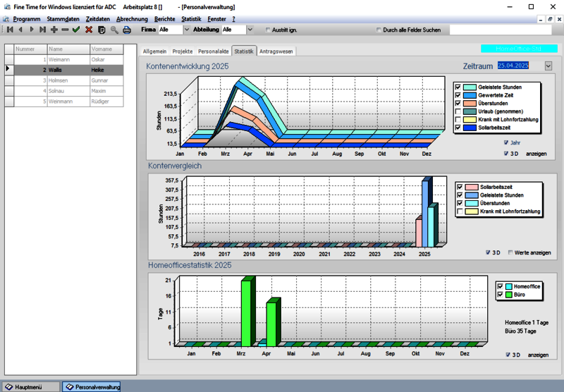Minimize the inner child window

pos(541,20)
